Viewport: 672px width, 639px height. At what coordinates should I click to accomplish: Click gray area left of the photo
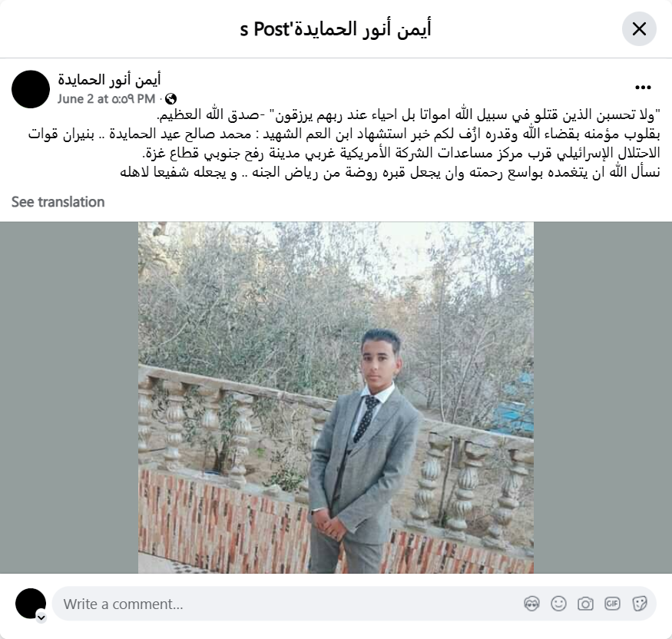69,397
